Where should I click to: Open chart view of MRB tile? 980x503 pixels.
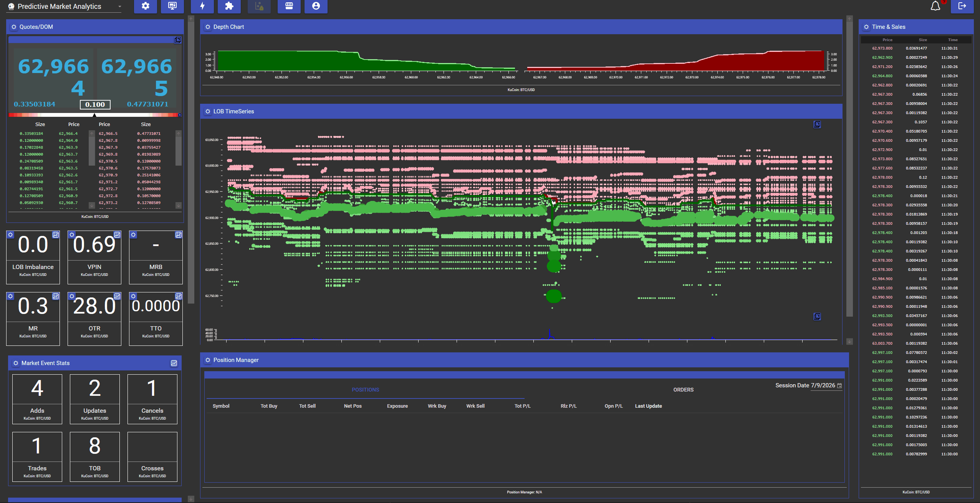[179, 235]
